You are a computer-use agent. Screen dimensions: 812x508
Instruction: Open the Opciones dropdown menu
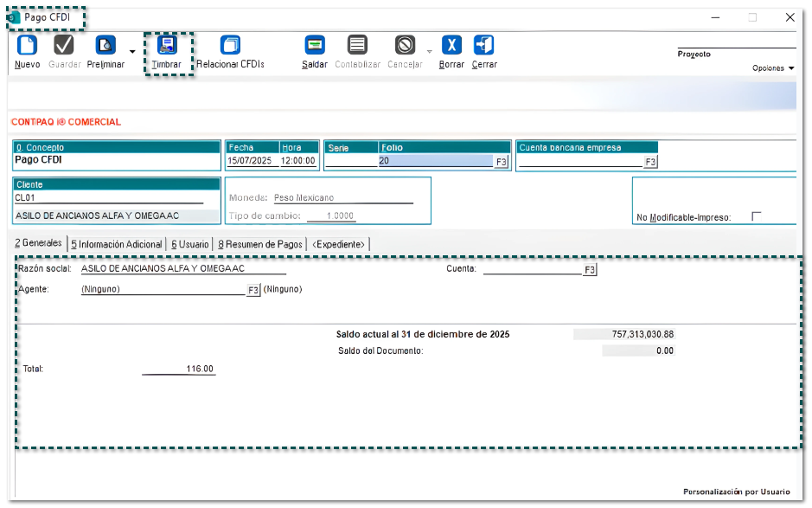(x=773, y=68)
